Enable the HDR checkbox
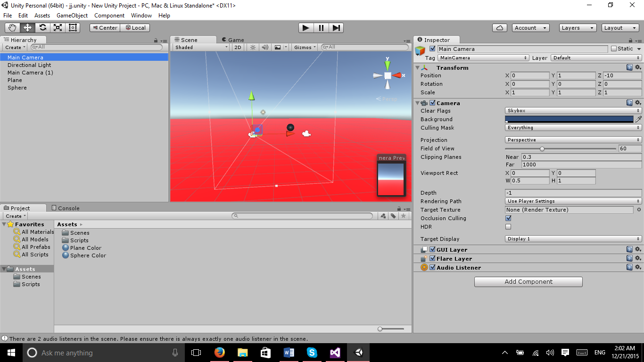 pos(508,227)
